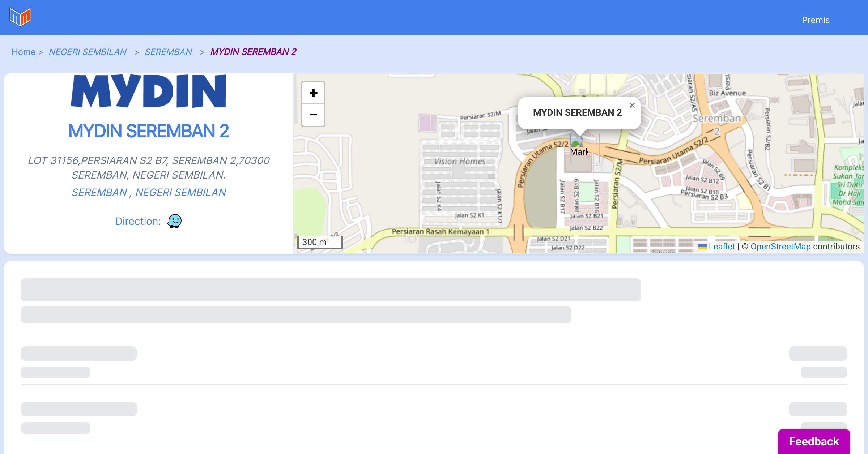Click SEREMBAN district link under address
This screenshot has width=868, height=454.
[99, 192]
